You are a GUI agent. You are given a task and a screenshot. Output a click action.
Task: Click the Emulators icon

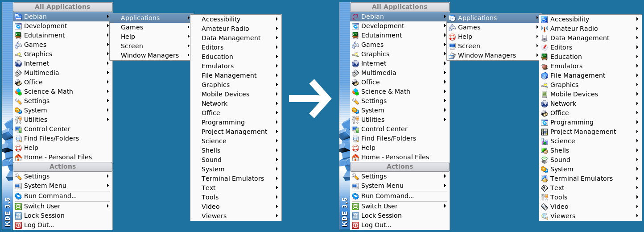(544, 66)
